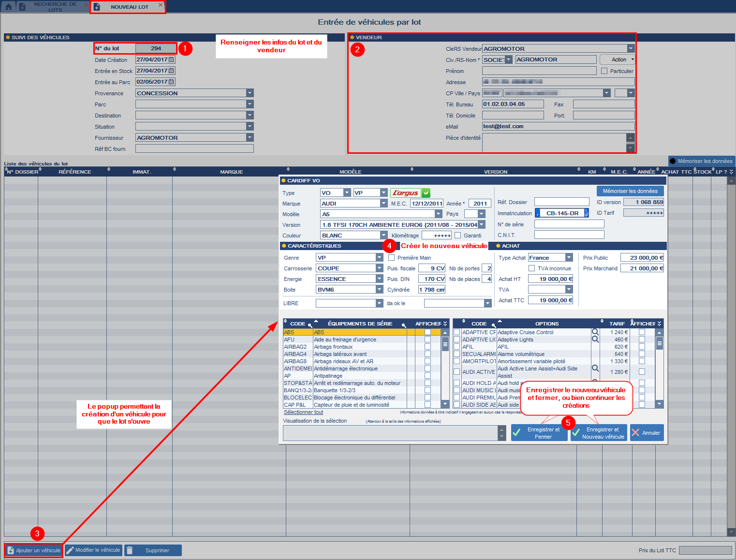
Task: Click the red X icon on Annuler
Action: tap(635, 433)
